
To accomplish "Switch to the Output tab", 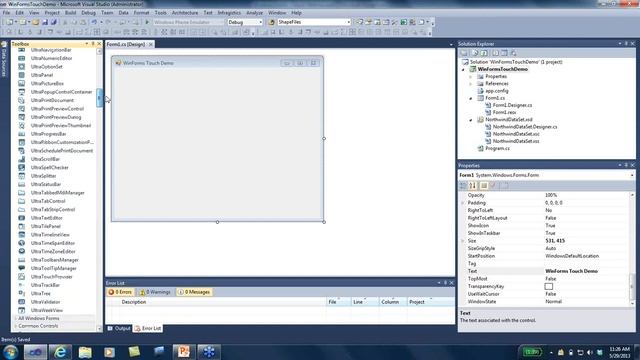I will pos(119,328).
